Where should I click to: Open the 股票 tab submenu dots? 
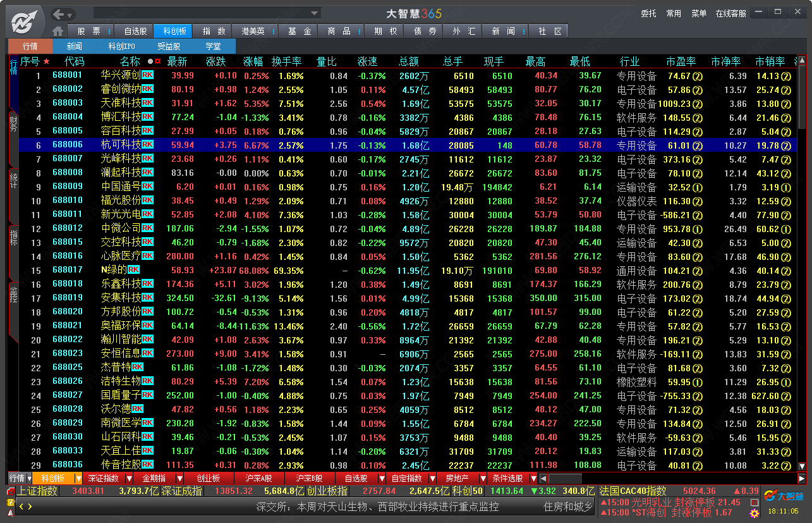(x=110, y=31)
